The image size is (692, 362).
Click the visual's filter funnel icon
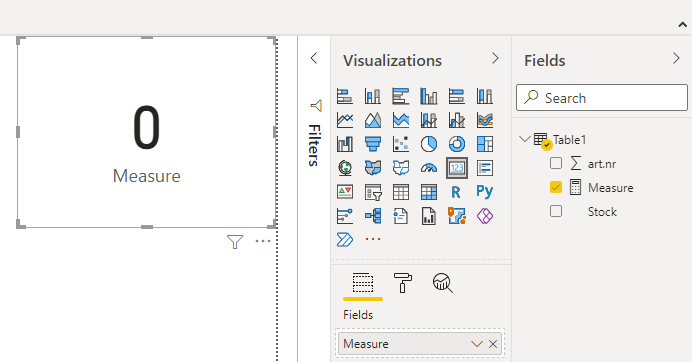(x=235, y=241)
